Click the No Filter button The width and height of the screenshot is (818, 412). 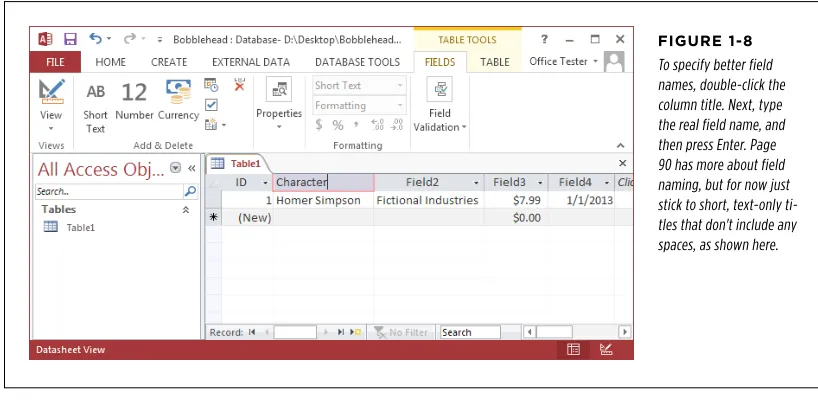[401, 332]
